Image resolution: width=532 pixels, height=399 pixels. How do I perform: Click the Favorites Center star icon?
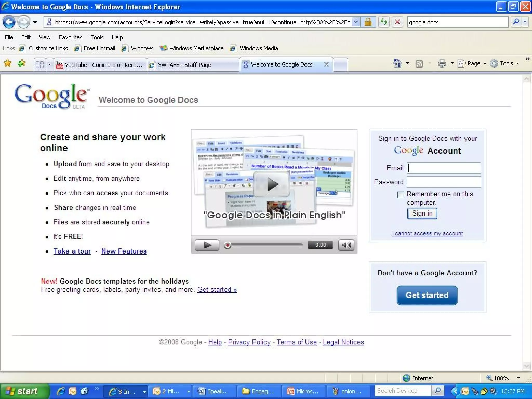tap(8, 63)
